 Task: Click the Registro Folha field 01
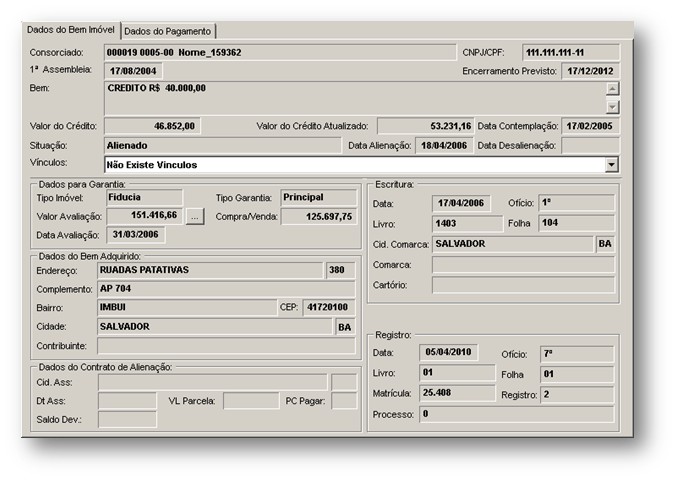(577, 374)
